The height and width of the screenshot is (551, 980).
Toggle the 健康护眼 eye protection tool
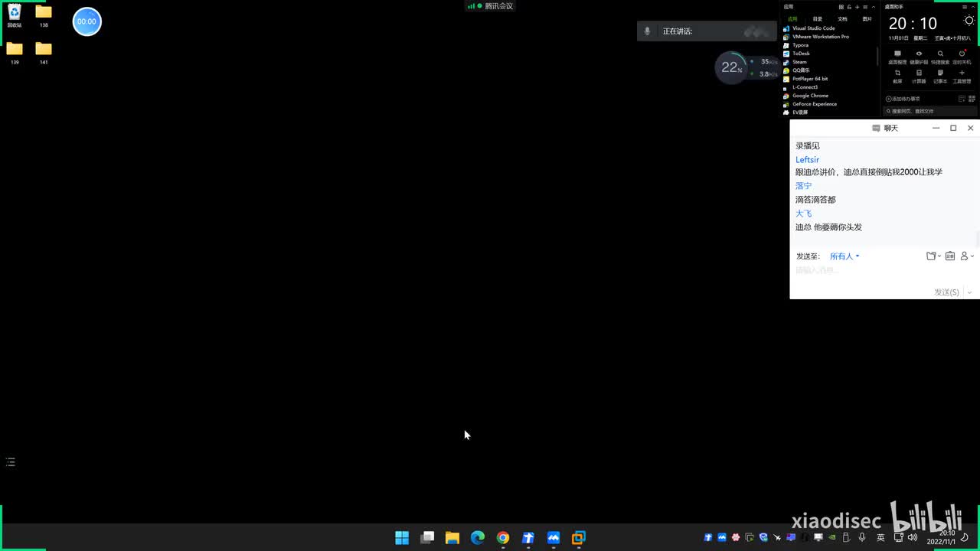(919, 57)
